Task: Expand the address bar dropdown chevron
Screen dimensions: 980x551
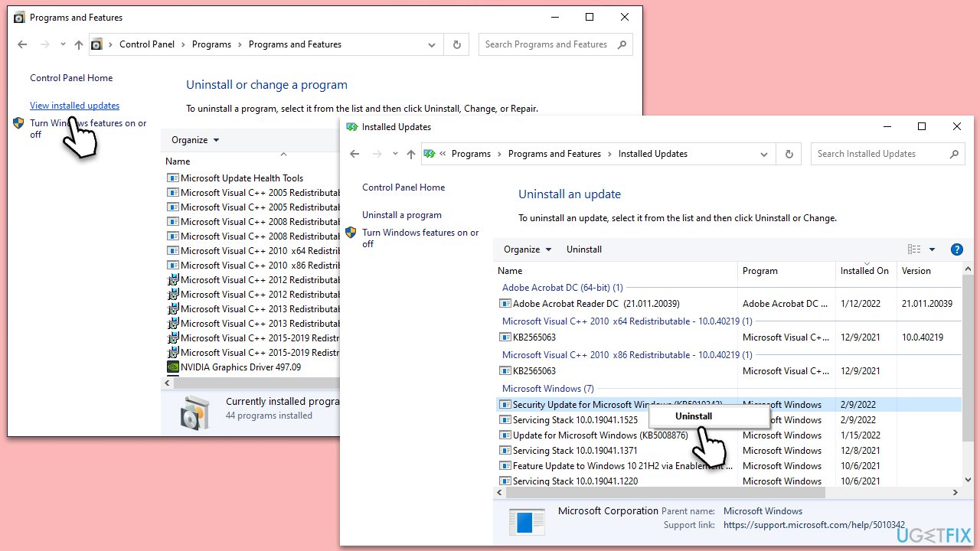Action: [763, 154]
